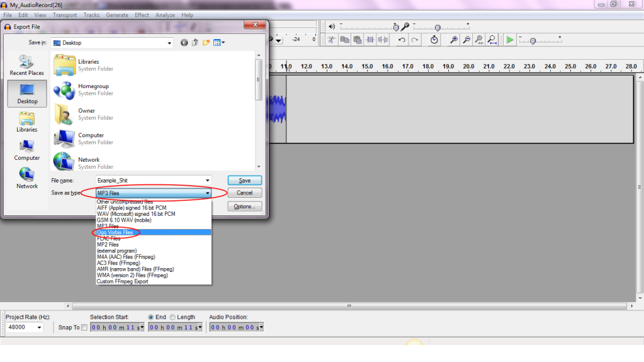Select Libraries in the places sidebar
644x362 pixels.
(x=26, y=122)
